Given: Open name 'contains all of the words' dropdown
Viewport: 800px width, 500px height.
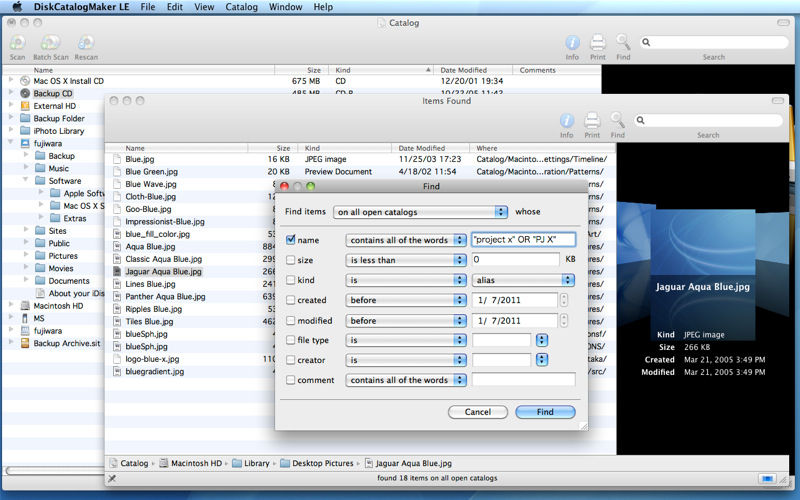Looking at the screenshot, I should click(x=406, y=240).
